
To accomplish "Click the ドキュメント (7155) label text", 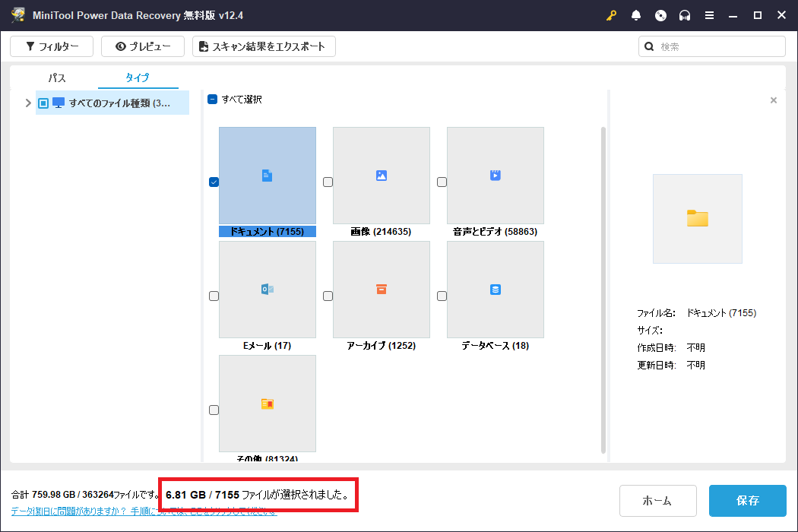I will (x=268, y=232).
